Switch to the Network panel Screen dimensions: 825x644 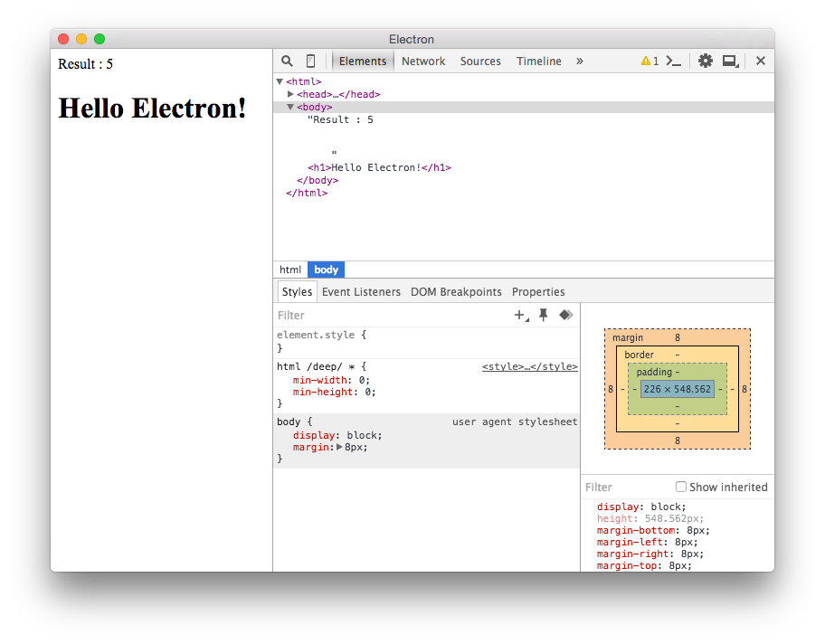click(x=423, y=61)
